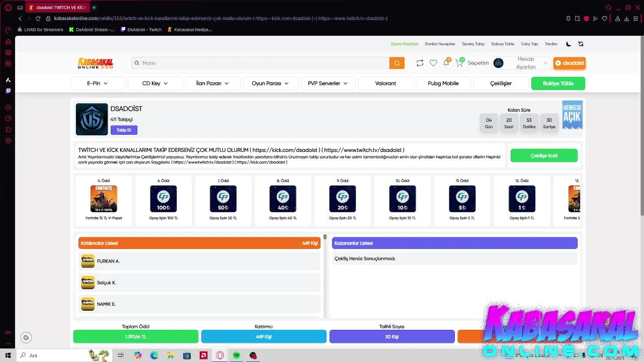Open the settings gear in Opera sidebar
Viewport: 644px width, 362px height.
pos(8,141)
